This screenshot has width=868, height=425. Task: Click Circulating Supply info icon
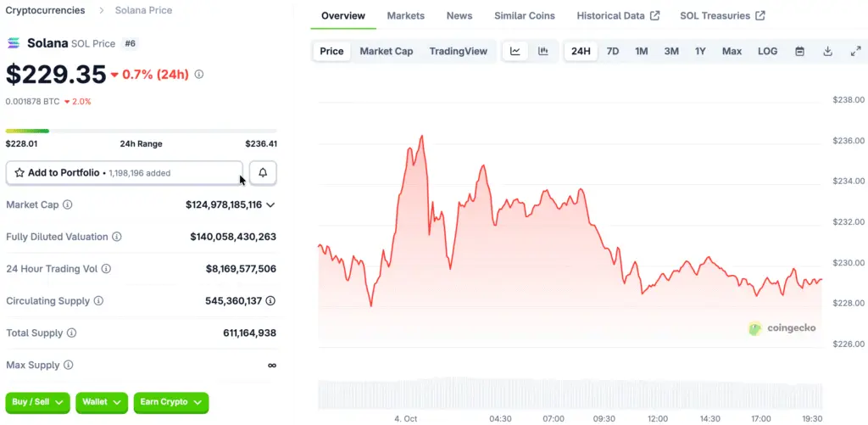point(98,301)
